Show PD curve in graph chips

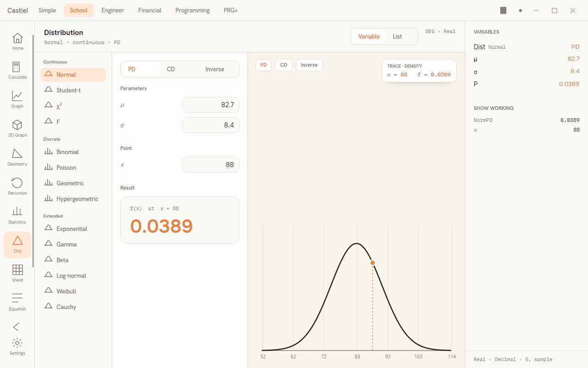pyautogui.click(x=264, y=65)
